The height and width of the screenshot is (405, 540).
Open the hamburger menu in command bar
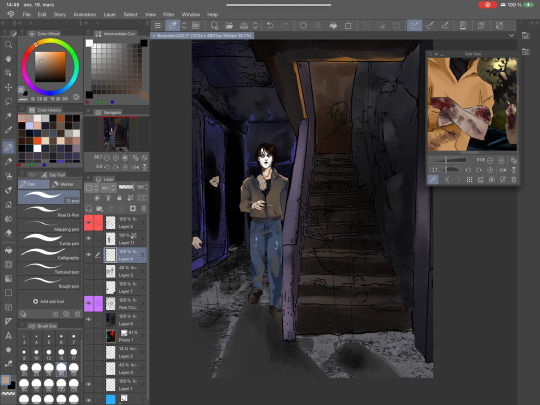pos(158,25)
